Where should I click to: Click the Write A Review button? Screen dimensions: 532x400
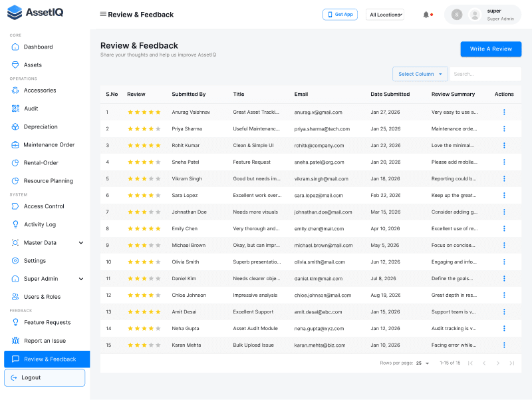click(x=491, y=49)
